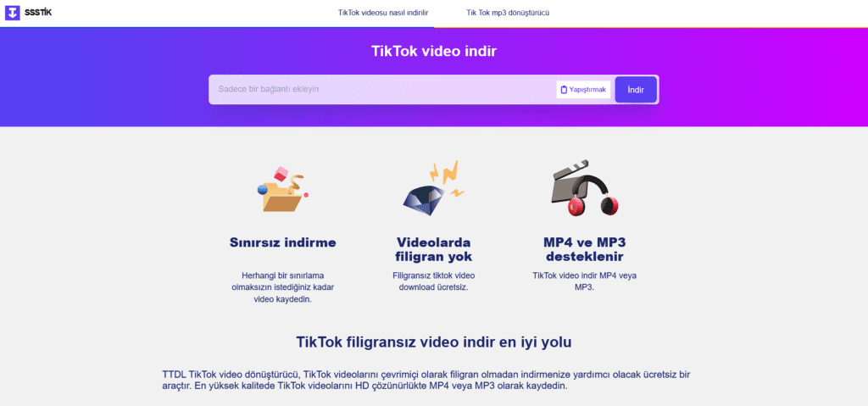The height and width of the screenshot is (406, 868).
Task: Click the 'Videolarda filigran yok' heading
Action: point(433,250)
